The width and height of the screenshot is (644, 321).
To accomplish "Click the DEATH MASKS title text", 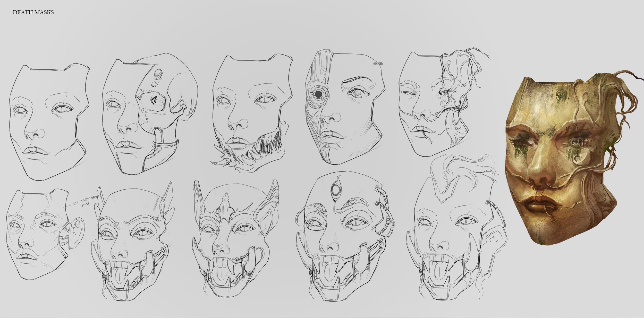I will [x=33, y=12].
